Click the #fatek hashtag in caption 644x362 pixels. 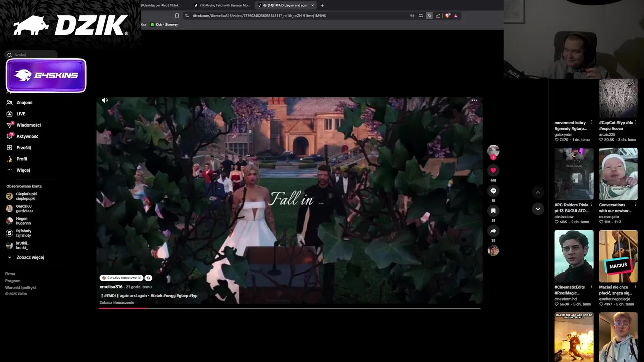pyautogui.click(x=155, y=296)
